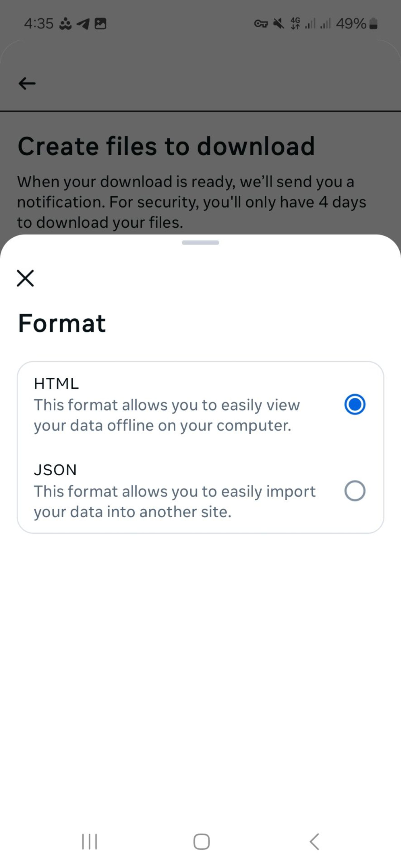
Task: Tap the muted sound status icon
Action: 278,24
